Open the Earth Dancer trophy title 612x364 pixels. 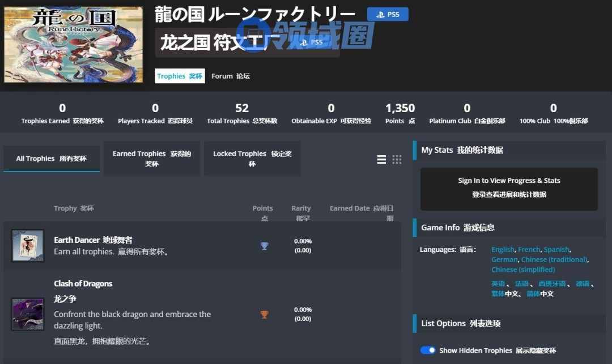(x=76, y=240)
